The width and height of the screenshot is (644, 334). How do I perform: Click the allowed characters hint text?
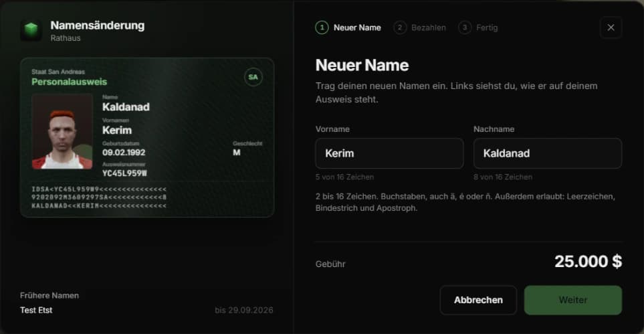(x=465, y=202)
